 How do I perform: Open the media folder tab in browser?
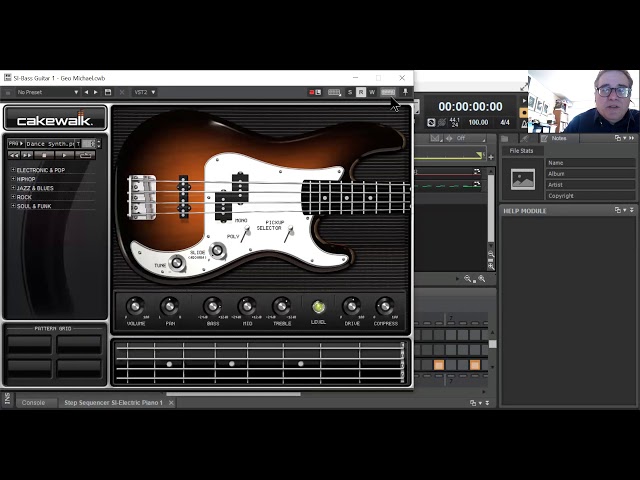click(x=504, y=138)
